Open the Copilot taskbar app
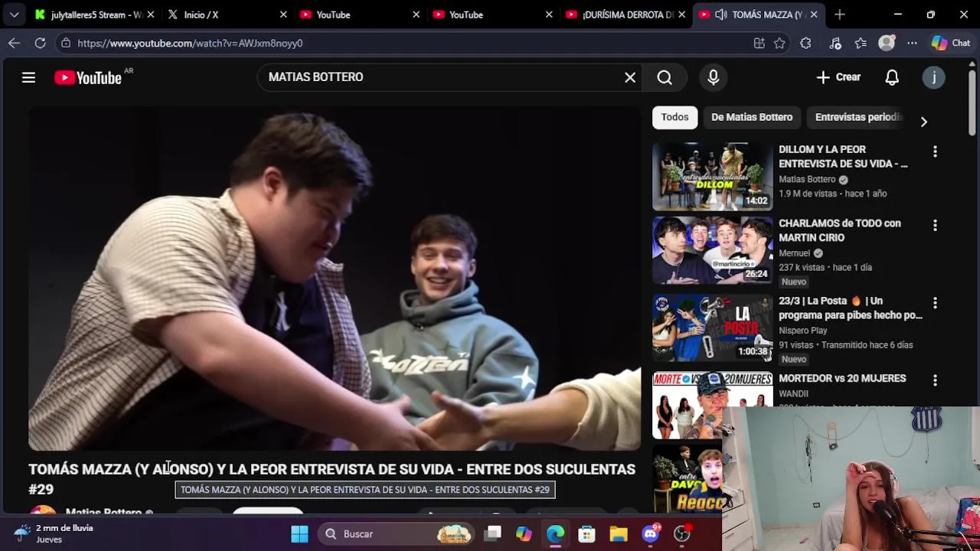This screenshot has width=980, height=551. coord(524,533)
